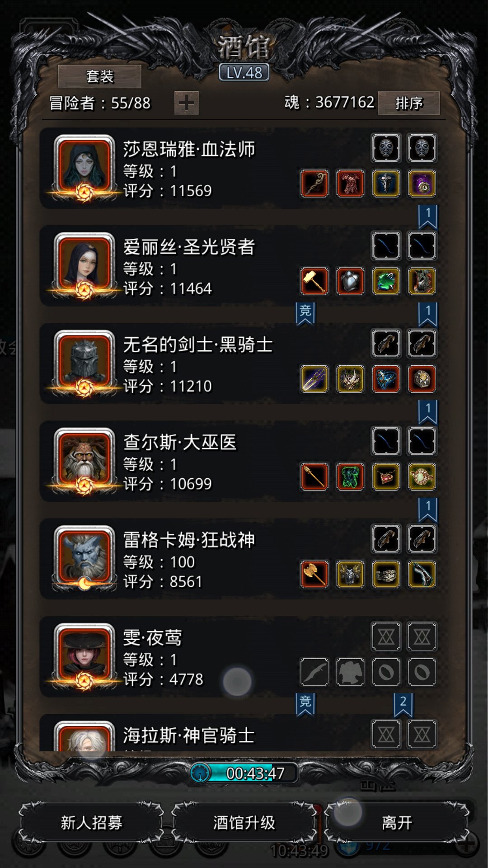Select 无名的剑士·黑骑士's trident weapon icon

coord(314,379)
